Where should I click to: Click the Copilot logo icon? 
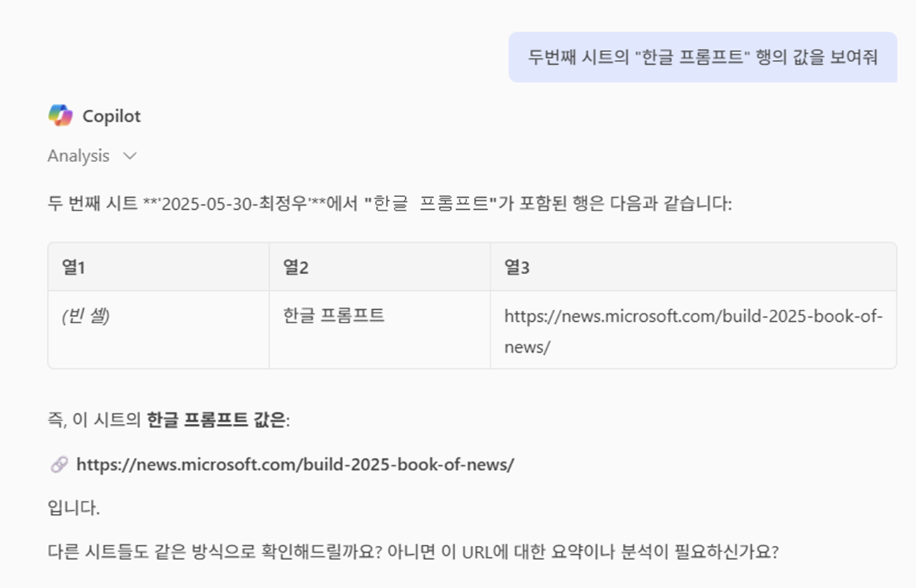(60, 115)
